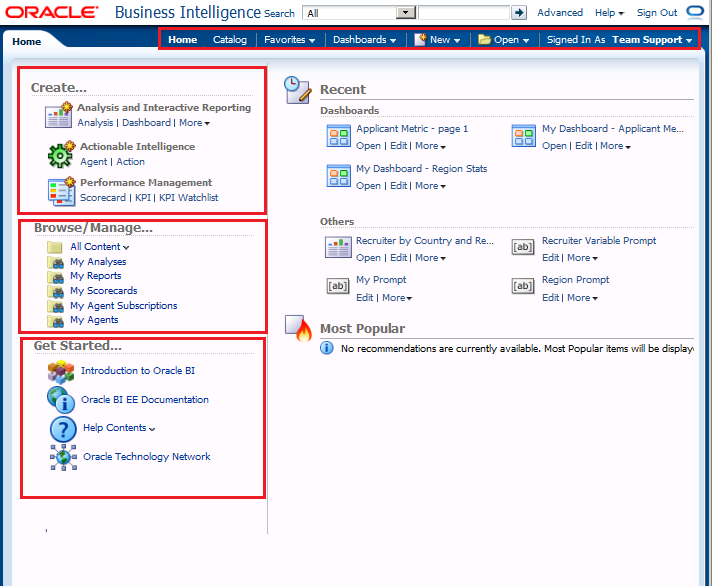This screenshot has width=712, height=586.
Task: Click the Performance Management icon
Action: tap(61, 191)
